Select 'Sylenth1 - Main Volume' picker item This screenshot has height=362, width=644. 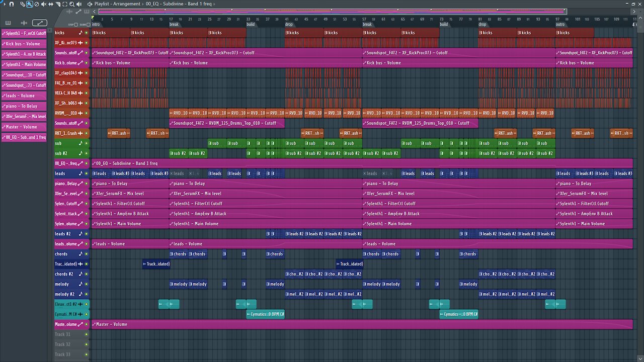pyautogui.click(x=24, y=64)
